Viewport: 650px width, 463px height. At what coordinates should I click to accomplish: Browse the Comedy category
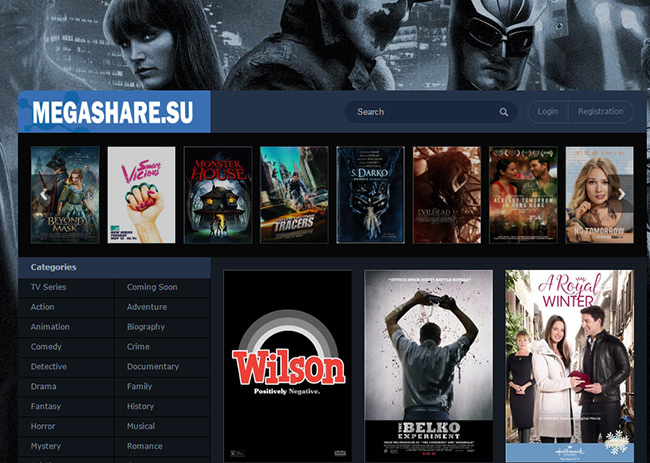coord(65,347)
